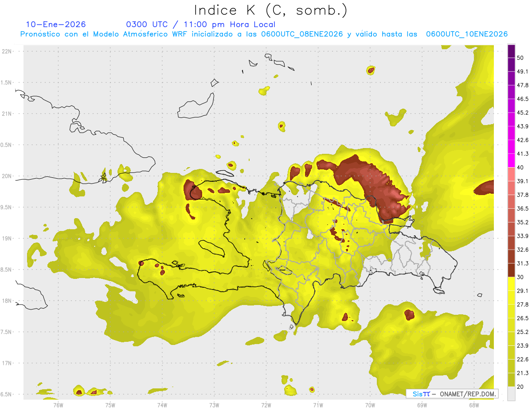
Task: Click the title "Indice K (C, somb.)"
Action: tap(270, 10)
